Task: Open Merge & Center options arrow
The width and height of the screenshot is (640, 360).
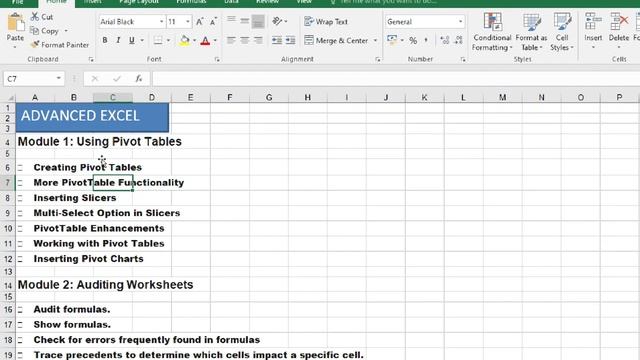Action: click(375, 40)
